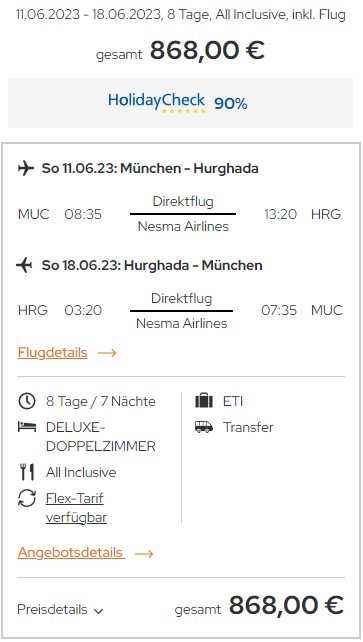
Task: Select the top total price 868,00 €
Action: click(207, 50)
